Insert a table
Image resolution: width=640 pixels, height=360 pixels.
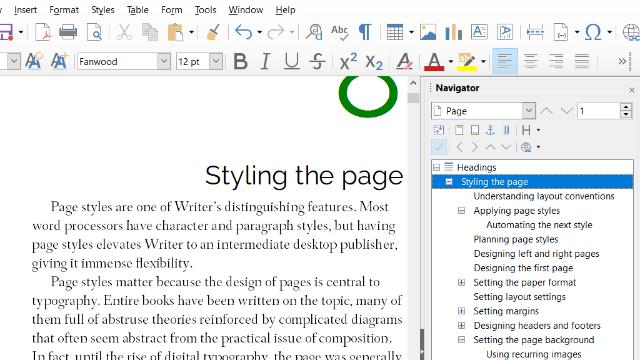[395, 32]
